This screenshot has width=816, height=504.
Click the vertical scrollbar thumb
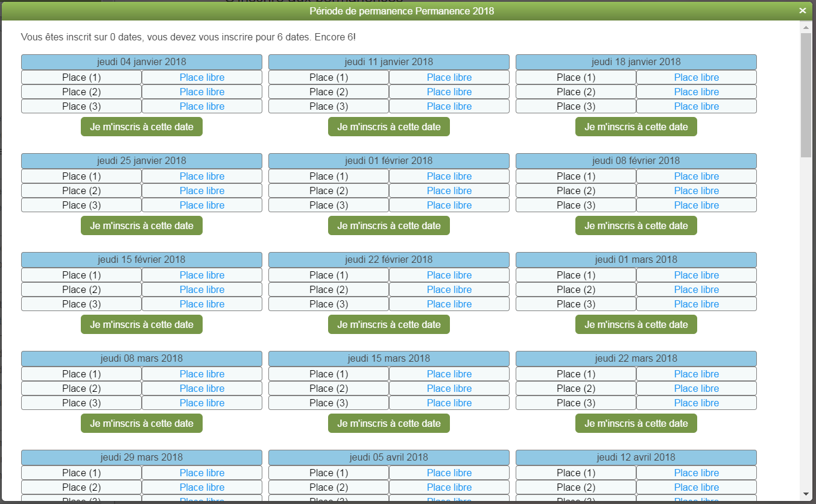806,95
